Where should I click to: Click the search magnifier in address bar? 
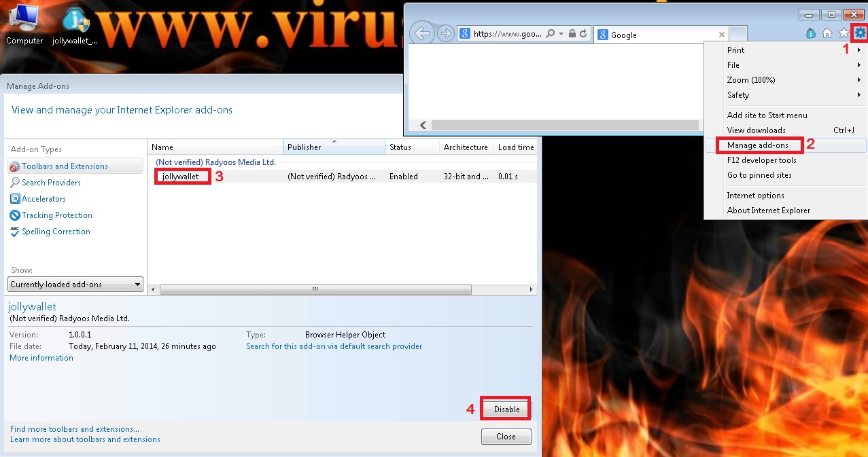pyautogui.click(x=550, y=33)
